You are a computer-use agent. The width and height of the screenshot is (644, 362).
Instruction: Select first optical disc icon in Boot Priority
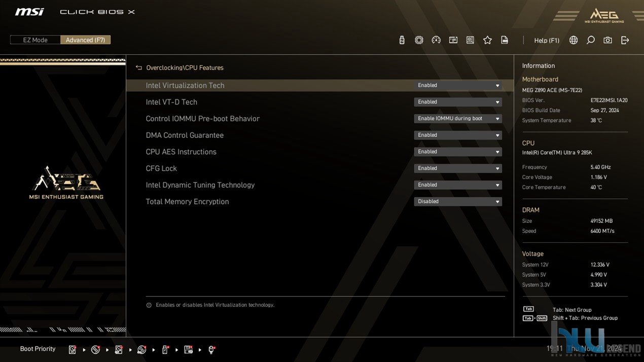click(95, 349)
